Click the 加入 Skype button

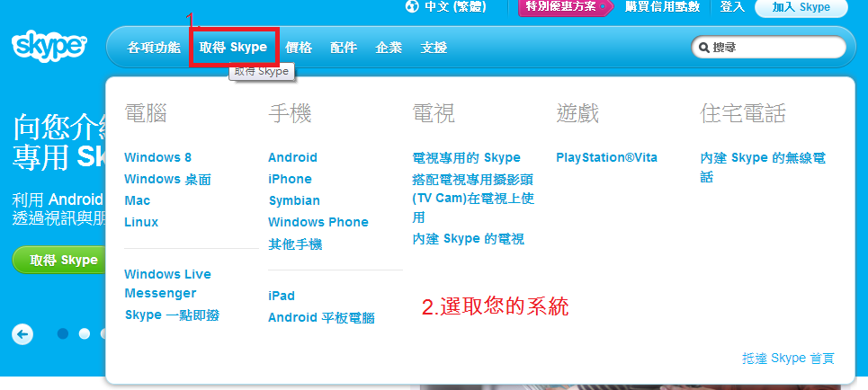click(x=801, y=7)
